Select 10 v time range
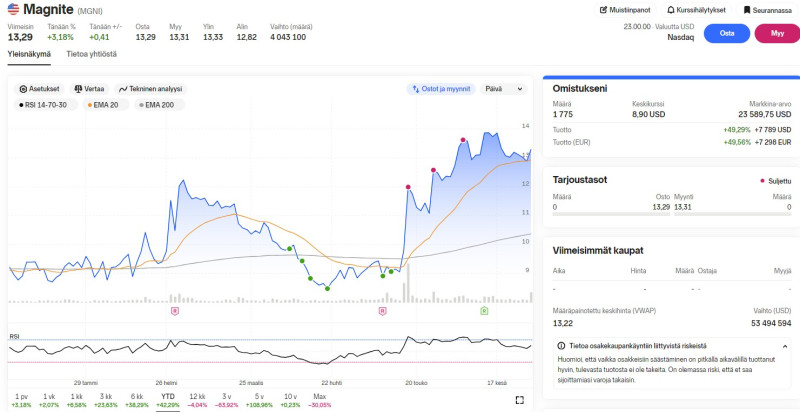The width and height of the screenshot is (800, 412). click(x=291, y=400)
